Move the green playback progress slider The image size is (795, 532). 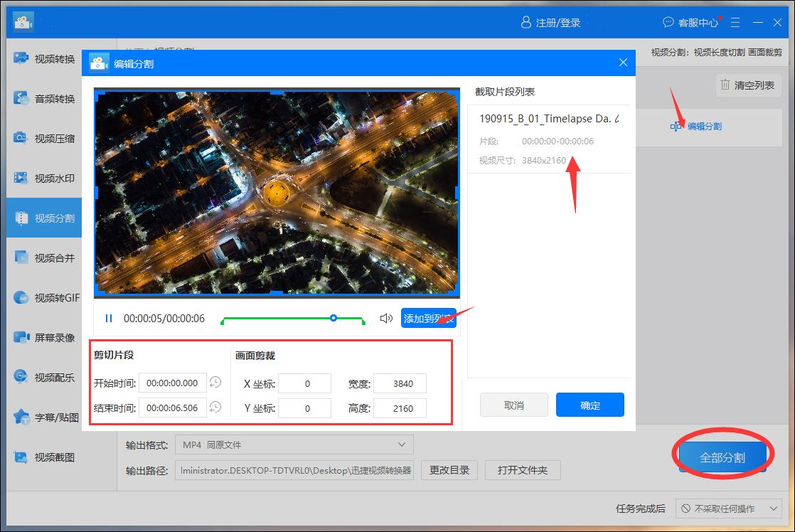[334, 318]
